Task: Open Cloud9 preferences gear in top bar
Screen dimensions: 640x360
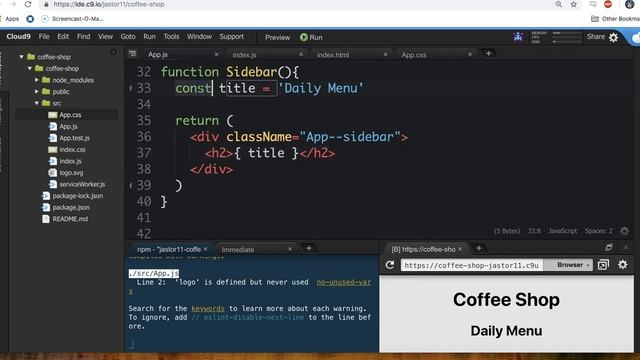Action: click(613, 38)
